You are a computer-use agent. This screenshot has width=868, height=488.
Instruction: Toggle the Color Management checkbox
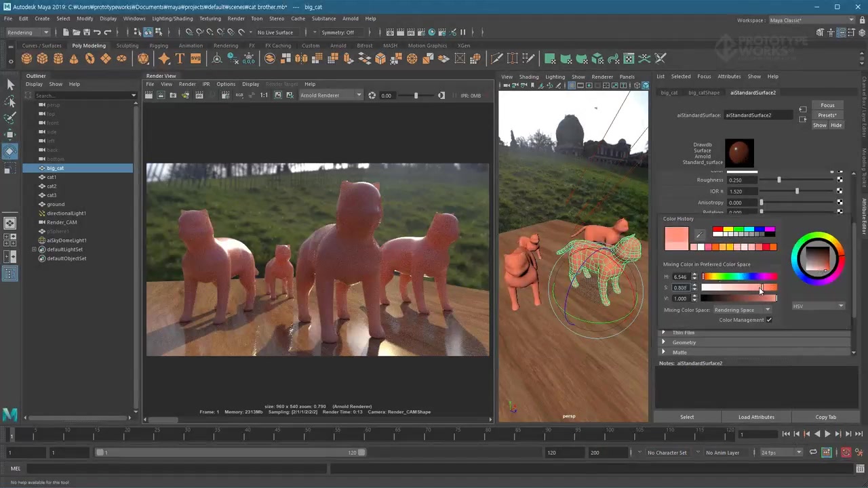(x=769, y=320)
